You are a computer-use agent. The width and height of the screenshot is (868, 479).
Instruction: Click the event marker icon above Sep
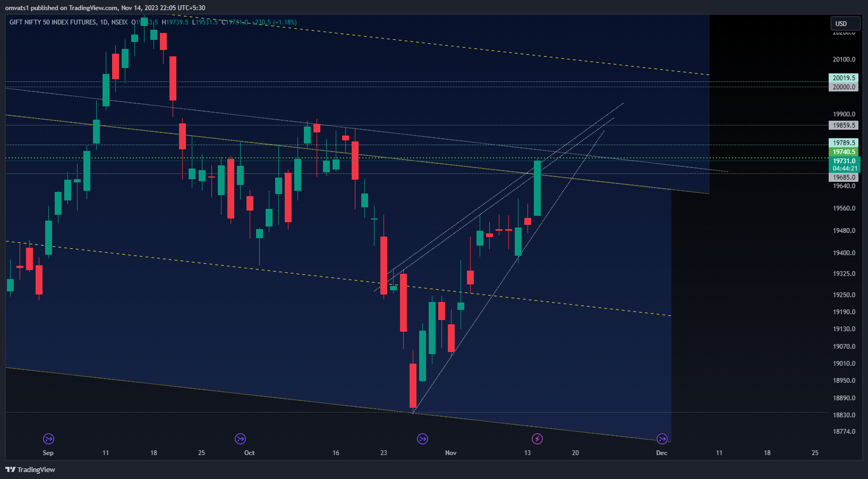coord(48,439)
